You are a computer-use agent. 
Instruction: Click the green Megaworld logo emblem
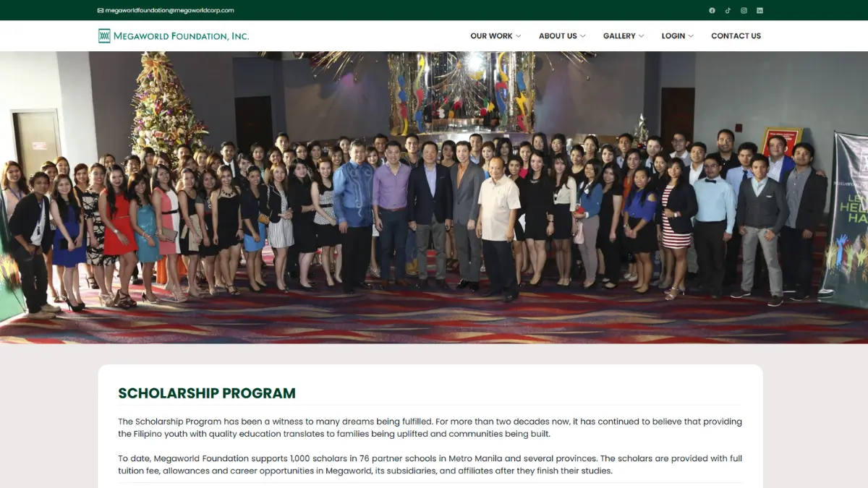coord(104,36)
